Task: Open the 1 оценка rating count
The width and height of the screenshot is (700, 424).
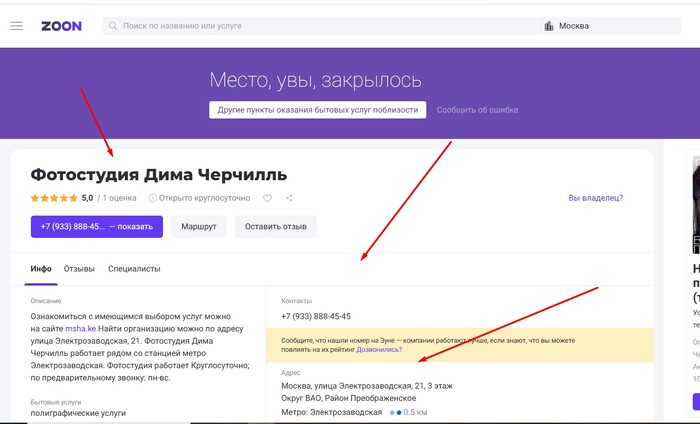Action: [119, 198]
